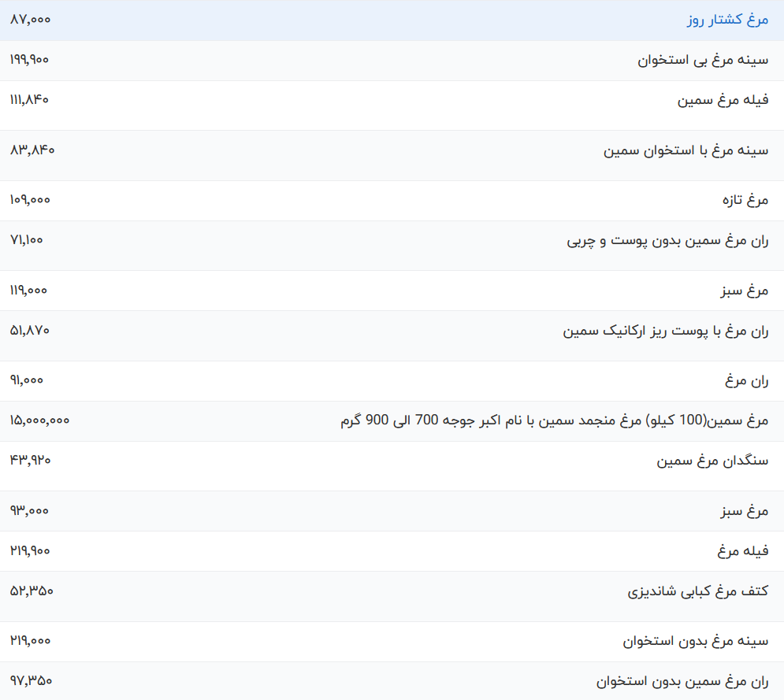
Task: Select the 'مرغ سمین(100 کیلو) مرغ منجمد' name
Action: [x=555, y=420]
